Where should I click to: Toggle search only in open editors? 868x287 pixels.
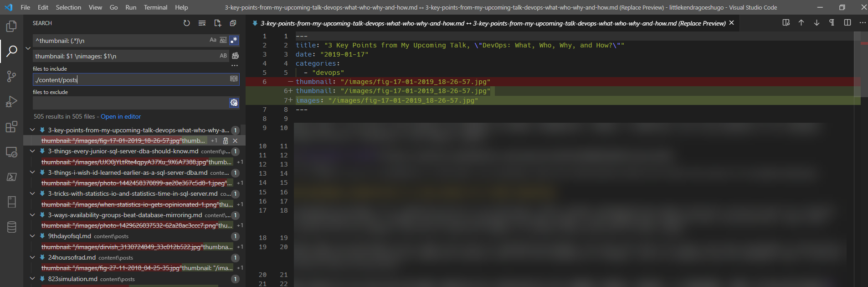[x=234, y=79]
